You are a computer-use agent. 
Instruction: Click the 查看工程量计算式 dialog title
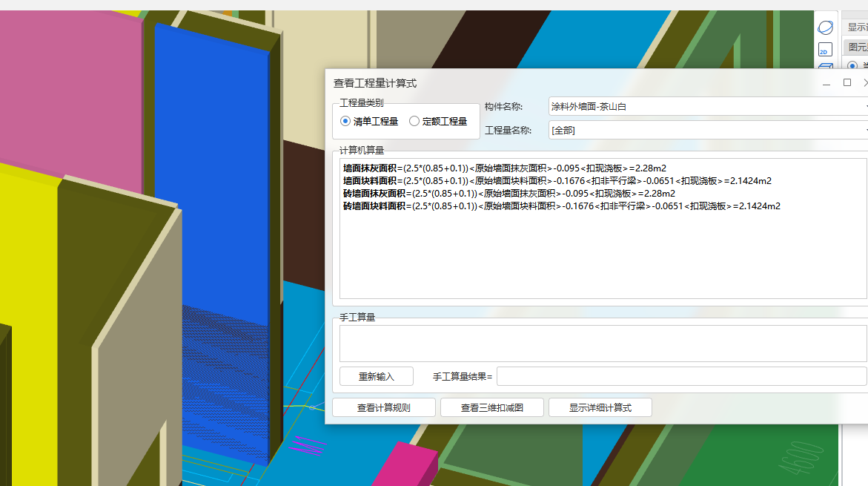pos(375,83)
